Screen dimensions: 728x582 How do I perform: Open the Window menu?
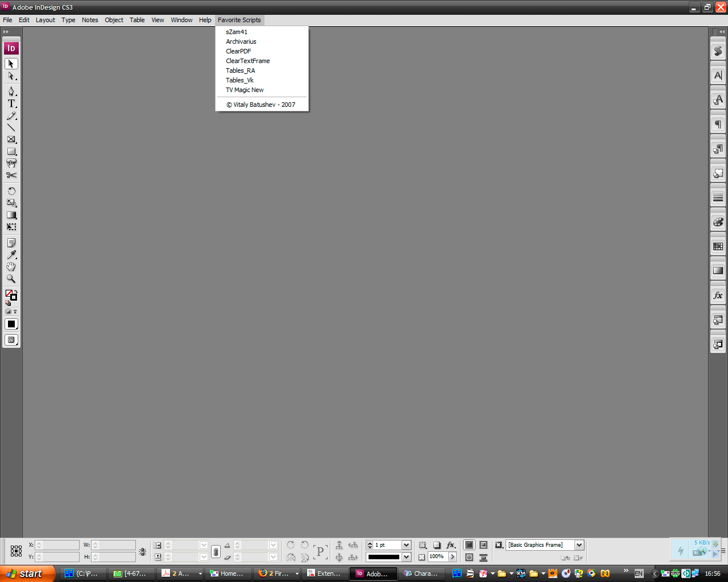click(x=181, y=20)
